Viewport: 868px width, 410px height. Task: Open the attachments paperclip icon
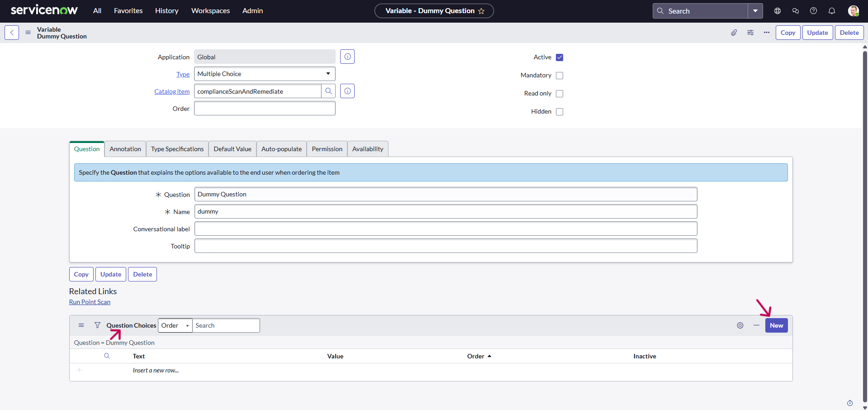[x=734, y=33]
